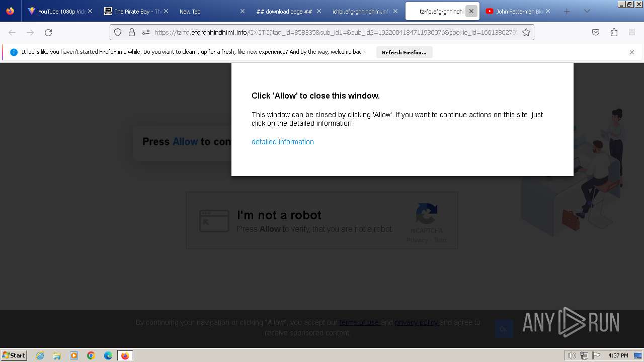The width and height of the screenshot is (644, 362).
Task: Dismiss the Firefox refresh notification bar
Action: [x=632, y=52]
